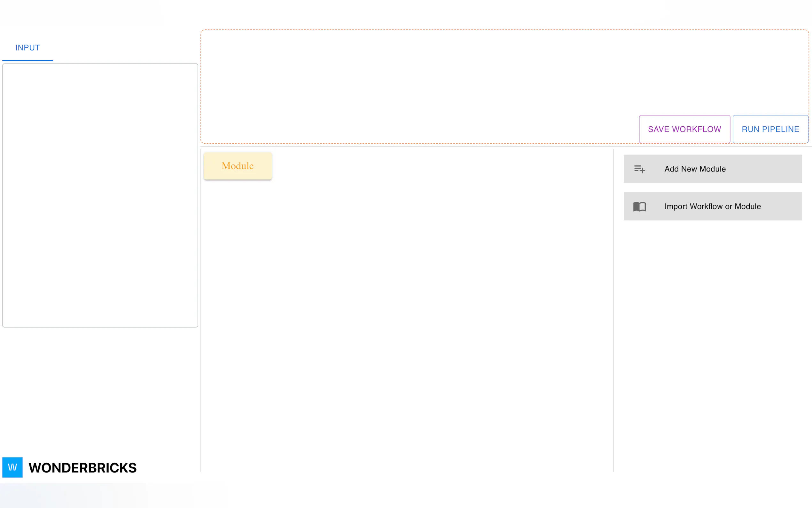Click the open-book icon for Import Workflow
This screenshot has width=812, height=508.
click(x=639, y=206)
